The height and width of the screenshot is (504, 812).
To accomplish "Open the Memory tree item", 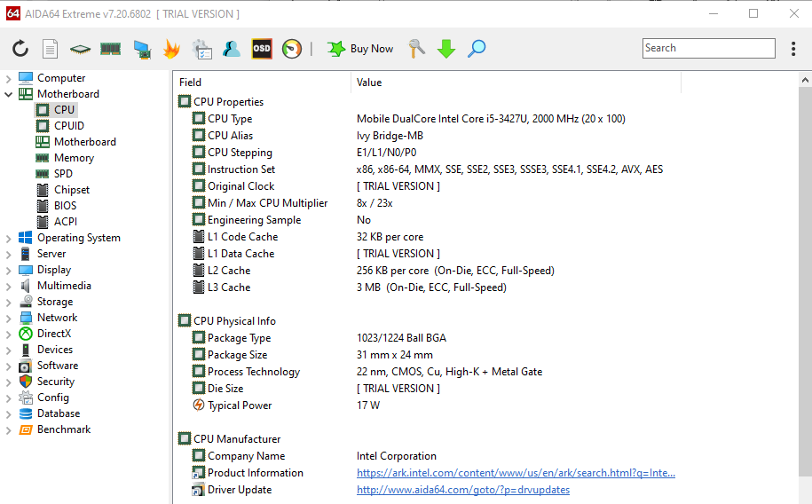I will (74, 158).
